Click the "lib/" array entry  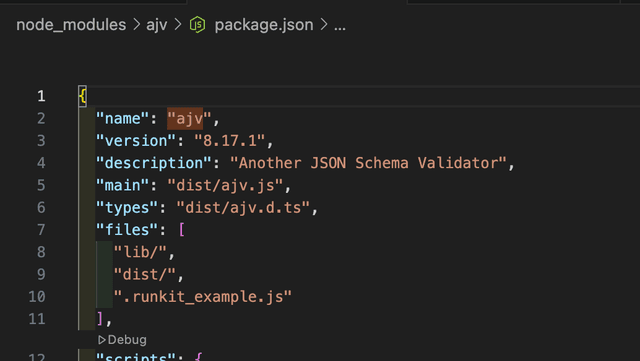click(x=140, y=252)
